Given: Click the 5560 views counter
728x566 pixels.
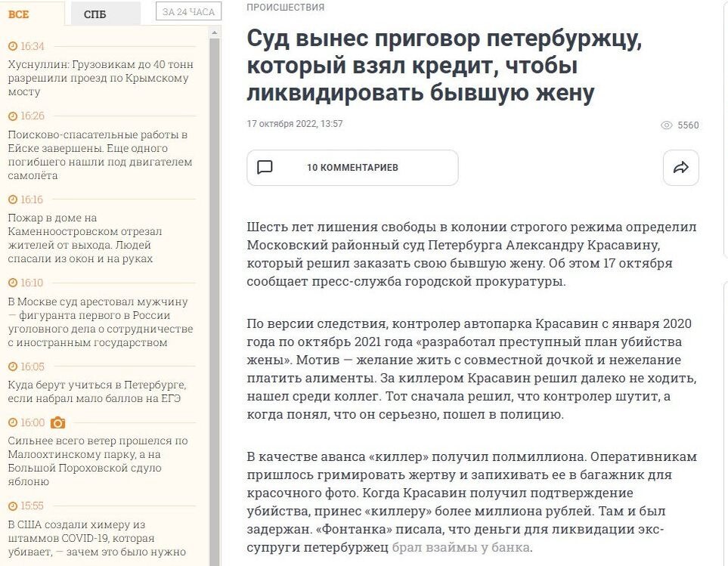Looking at the screenshot, I should (x=688, y=125).
